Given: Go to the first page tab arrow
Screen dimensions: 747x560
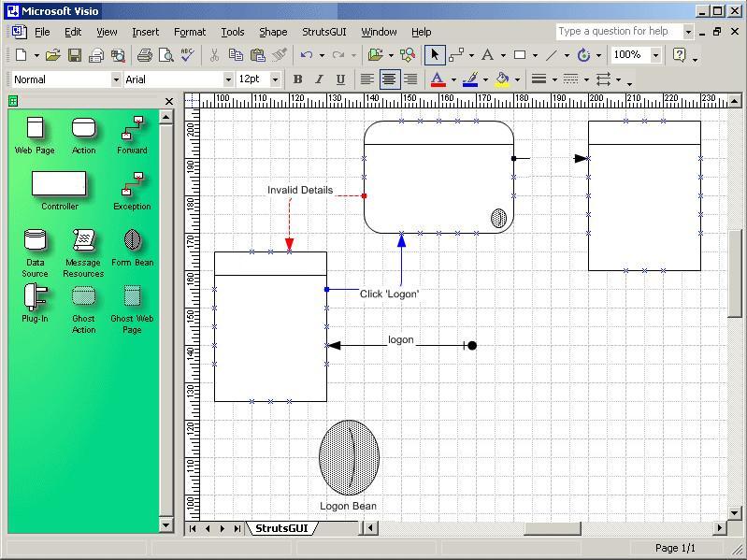Looking at the screenshot, I should (193, 528).
